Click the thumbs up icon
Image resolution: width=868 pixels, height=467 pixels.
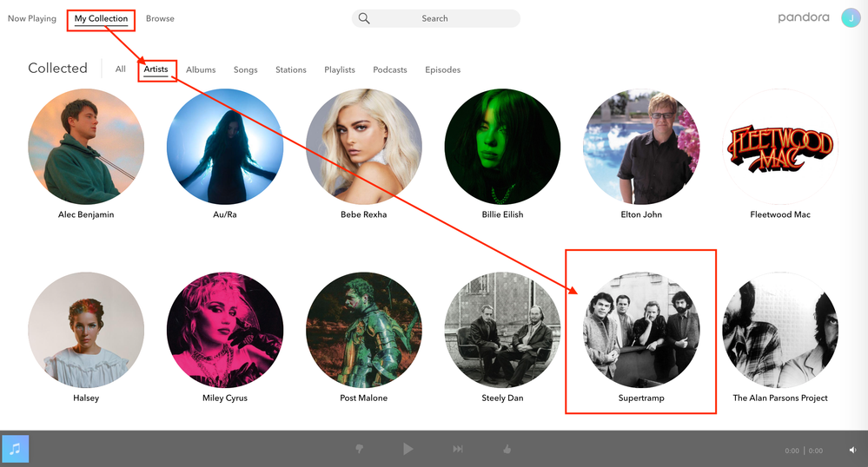(507, 449)
